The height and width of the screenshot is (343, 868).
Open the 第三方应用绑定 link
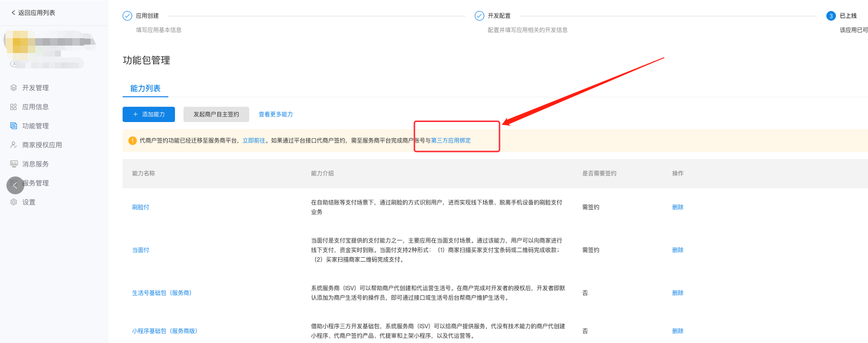[x=451, y=141]
